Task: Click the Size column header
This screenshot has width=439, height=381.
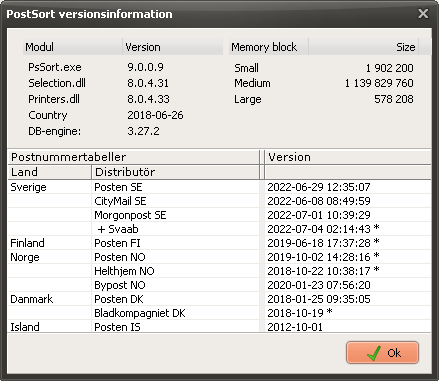Action: (363, 47)
